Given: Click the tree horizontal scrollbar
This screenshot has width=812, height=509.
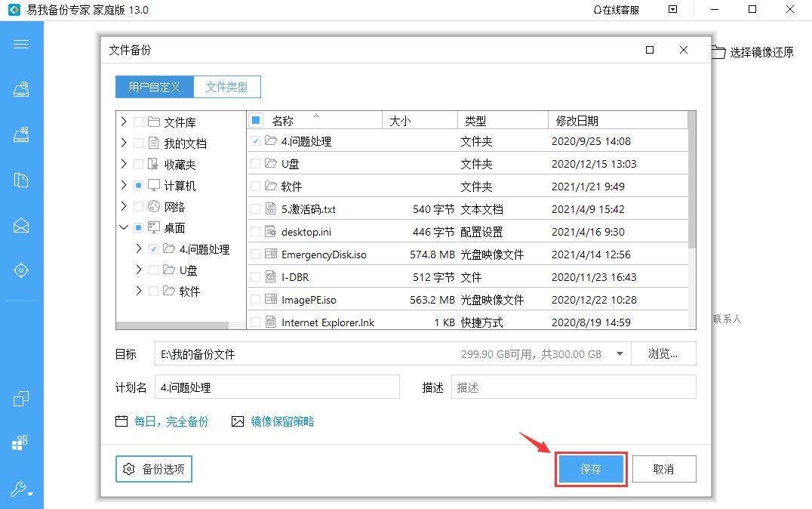Looking at the screenshot, I should 173,325.
